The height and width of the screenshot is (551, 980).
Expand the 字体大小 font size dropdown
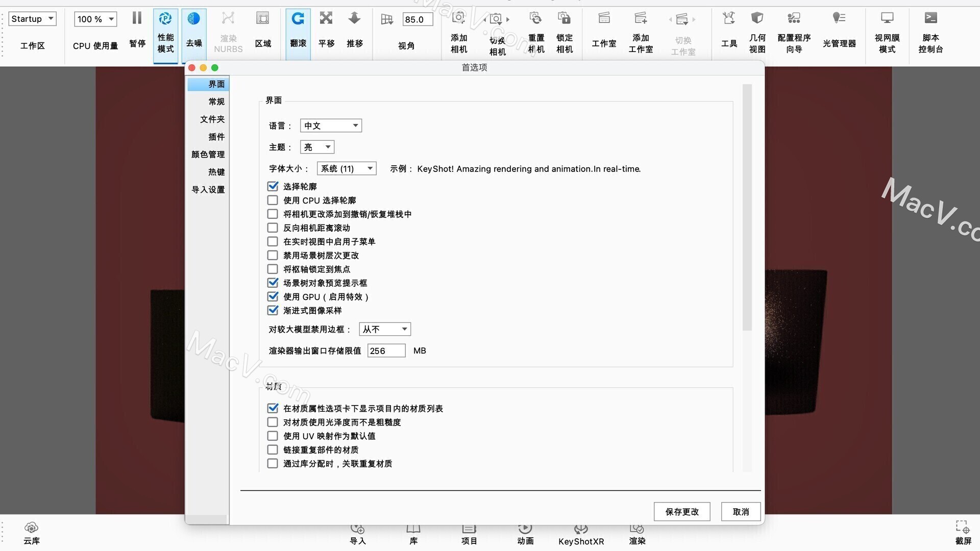[347, 168]
